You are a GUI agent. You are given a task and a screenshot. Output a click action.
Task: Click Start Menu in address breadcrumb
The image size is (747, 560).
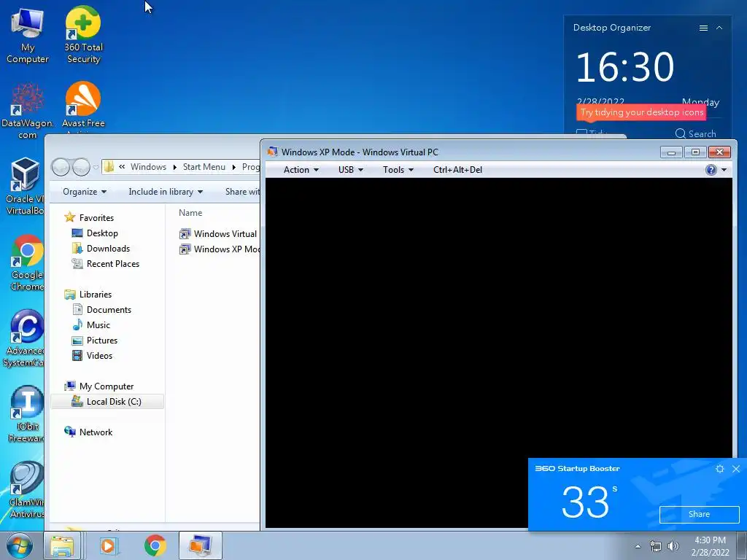click(x=204, y=167)
